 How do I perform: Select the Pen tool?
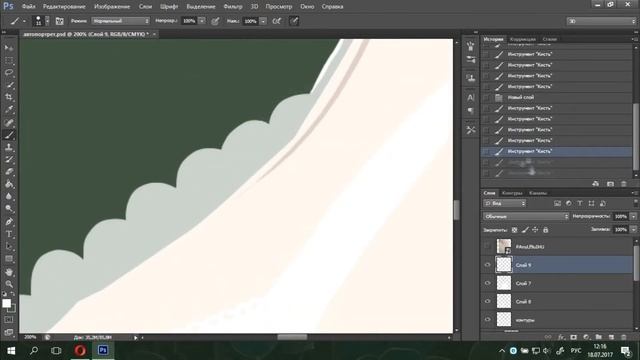(x=9, y=222)
